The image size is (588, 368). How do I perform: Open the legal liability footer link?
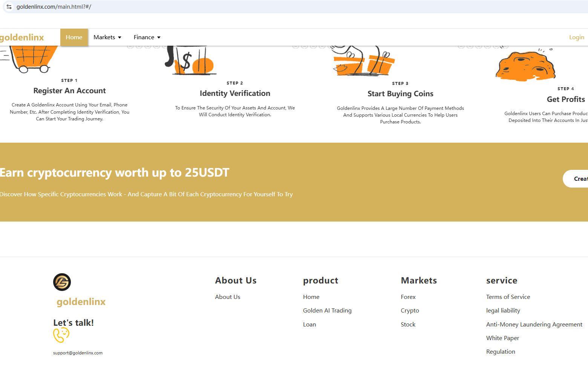pyautogui.click(x=503, y=311)
